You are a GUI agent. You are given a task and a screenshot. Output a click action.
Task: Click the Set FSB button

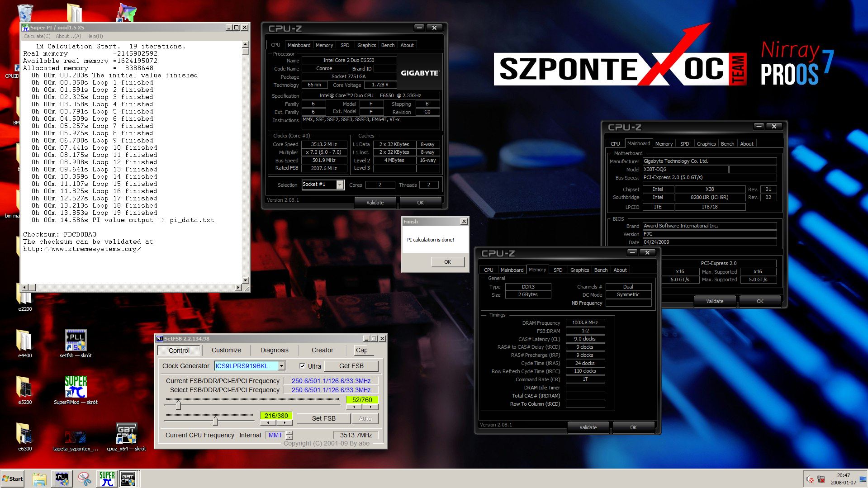click(324, 418)
